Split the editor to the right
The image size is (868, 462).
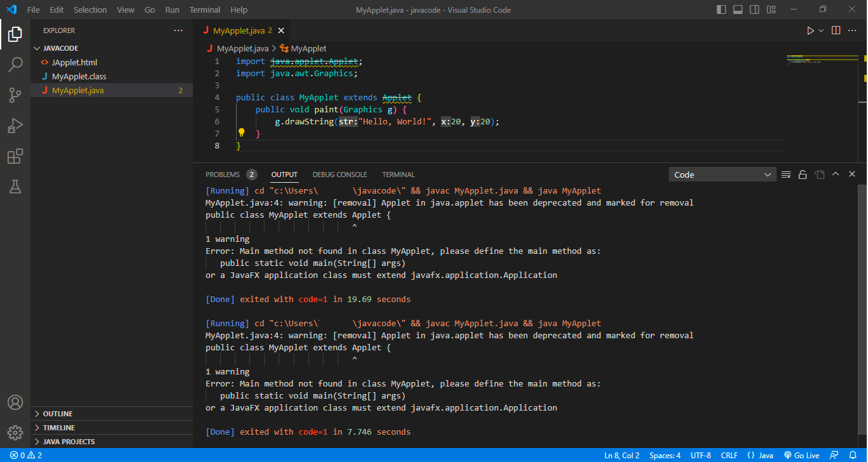836,30
